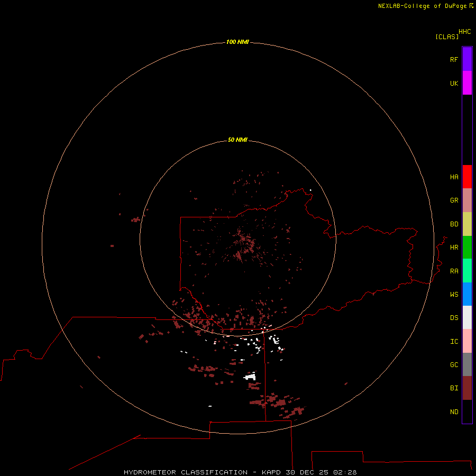This screenshot has width=476, height=476.
Task: Select the DS white legend swatch
Action: [467, 317]
